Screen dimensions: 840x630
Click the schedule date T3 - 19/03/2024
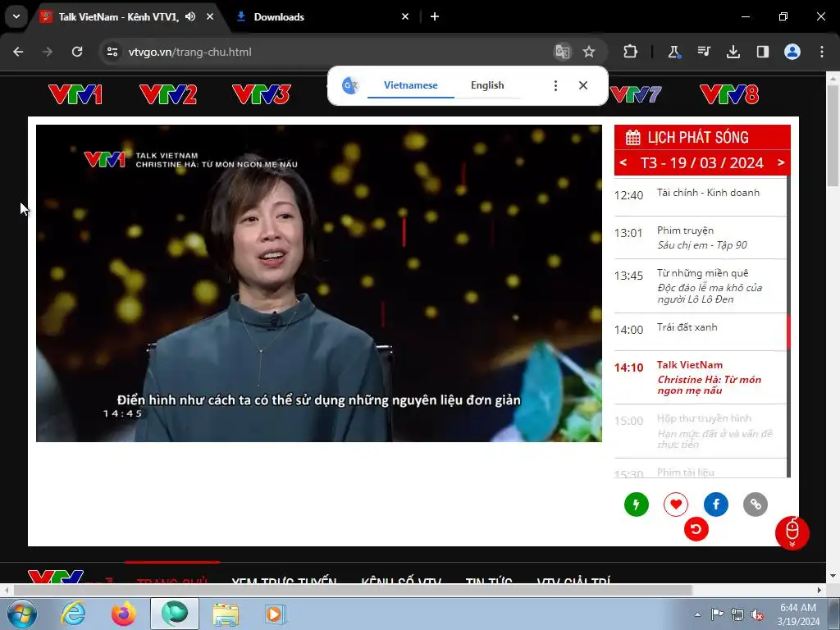click(702, 162)
